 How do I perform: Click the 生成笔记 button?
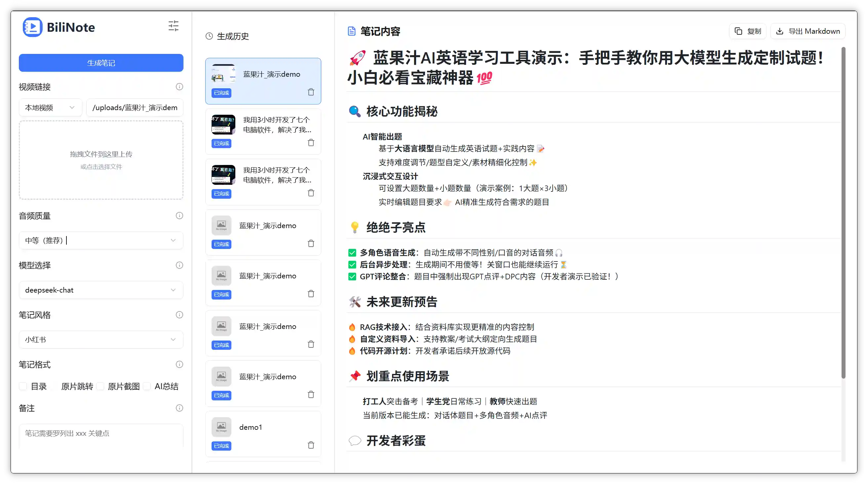(x=101, y=63)
